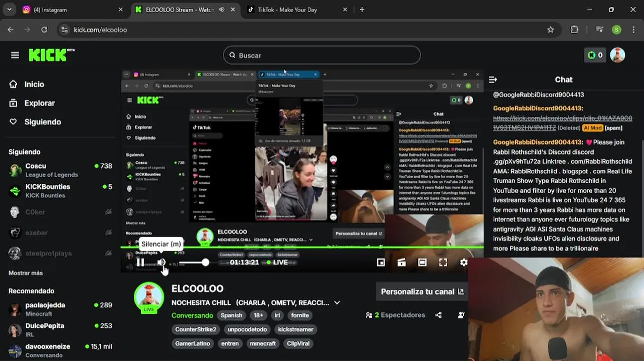Switch to the Instagram browser tab
This screenshot has width=644, height=361.
coord(73,10)
